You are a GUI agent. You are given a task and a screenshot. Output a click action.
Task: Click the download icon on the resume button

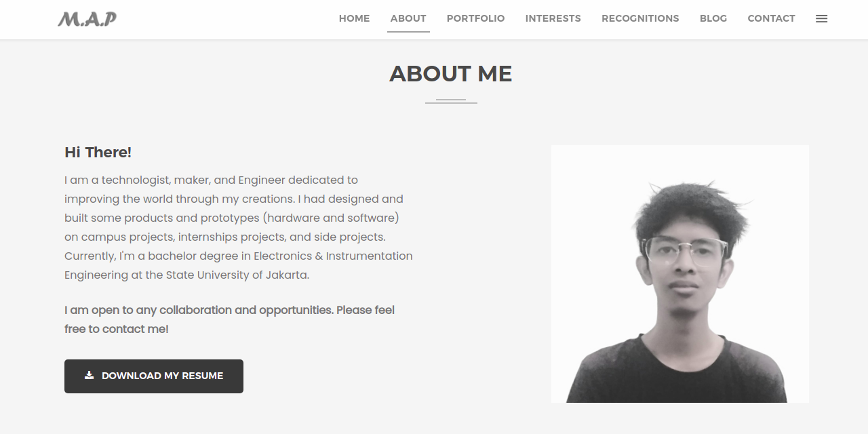click(x=89, y=375)
